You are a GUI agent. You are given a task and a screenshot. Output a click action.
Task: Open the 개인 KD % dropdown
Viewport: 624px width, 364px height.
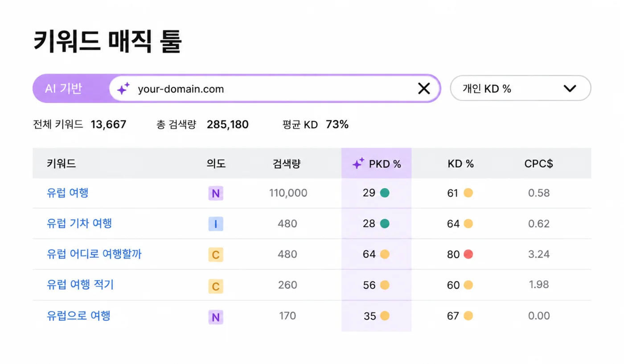(521, 88)
